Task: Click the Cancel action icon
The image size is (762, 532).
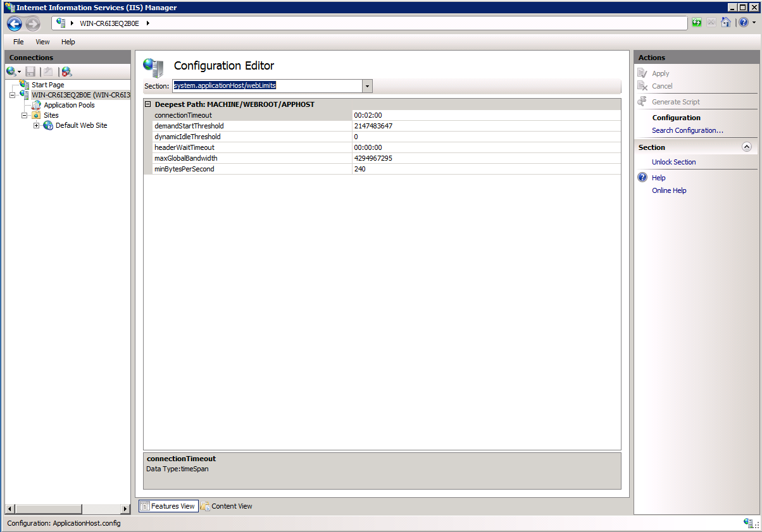Action: point(643,86)
